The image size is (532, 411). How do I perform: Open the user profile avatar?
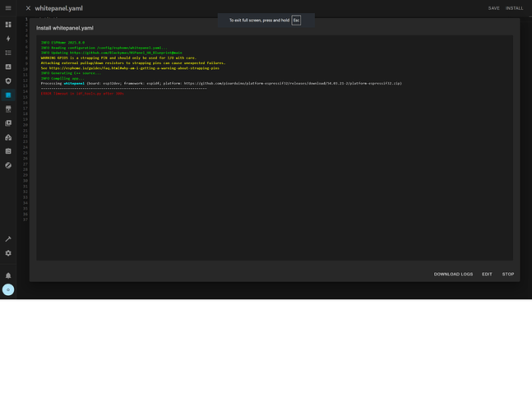(8, 289)
